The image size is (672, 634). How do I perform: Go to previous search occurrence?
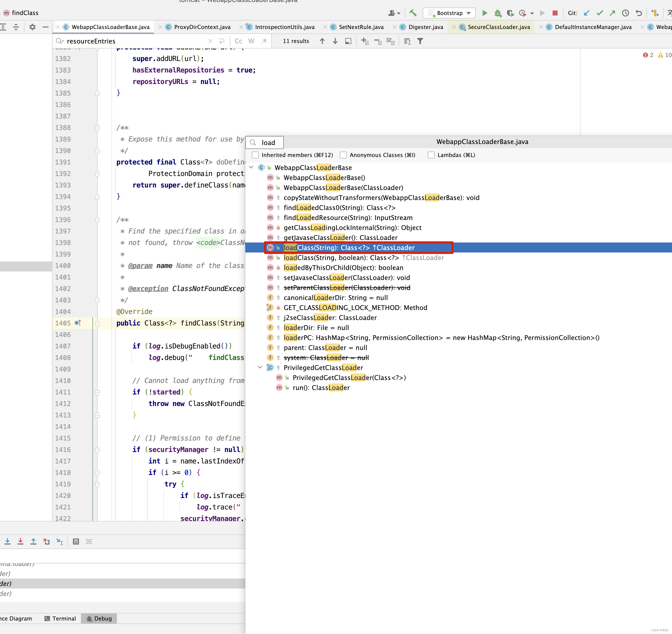tap(322, 41)
